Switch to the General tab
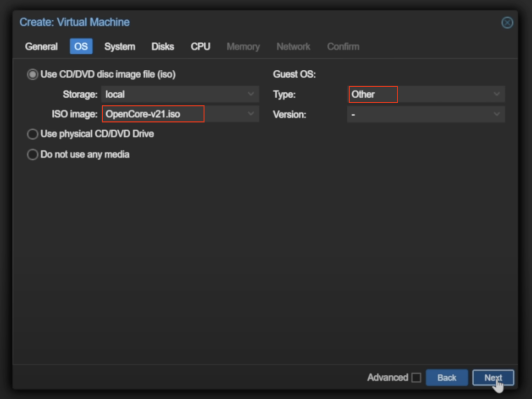 coord(41,46)
